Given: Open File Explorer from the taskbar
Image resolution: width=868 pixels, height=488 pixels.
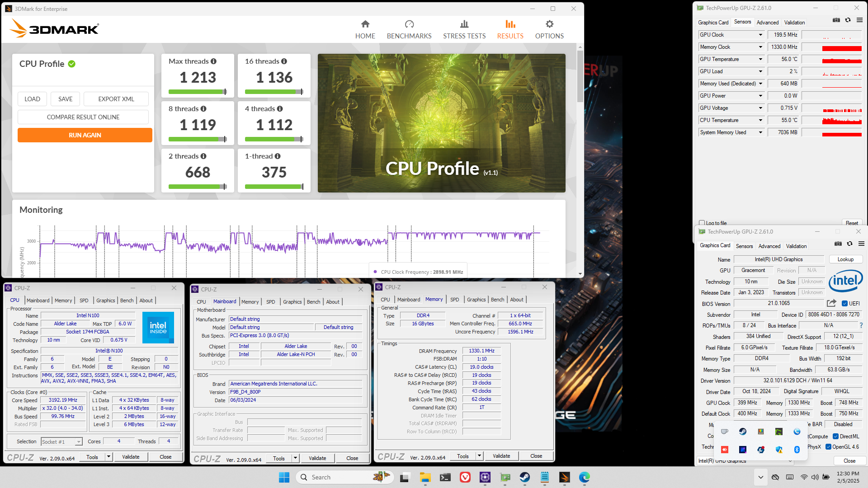Looking at the screenshot, I should [425, 477].
